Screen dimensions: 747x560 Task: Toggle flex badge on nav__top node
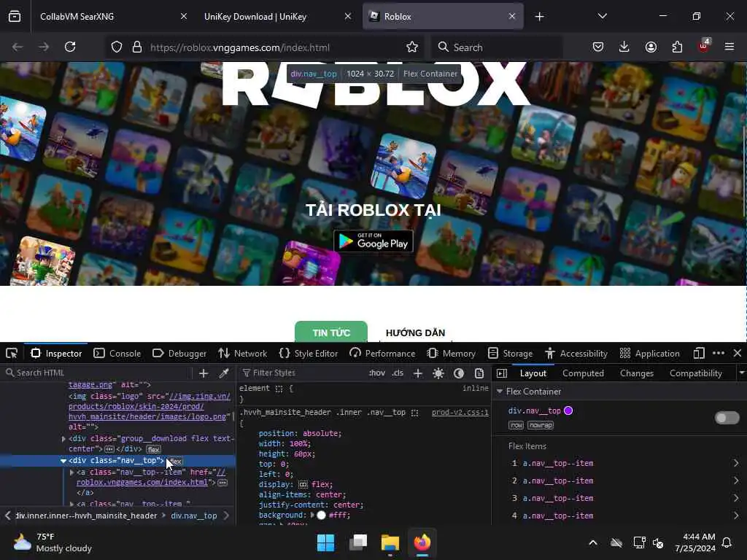point(175,461)
